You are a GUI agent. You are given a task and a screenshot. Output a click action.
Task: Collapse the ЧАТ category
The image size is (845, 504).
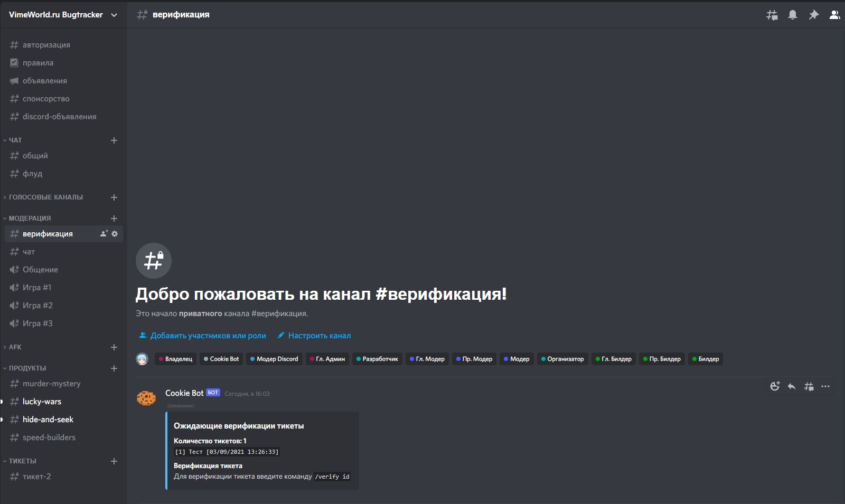(x=15, y=140)
